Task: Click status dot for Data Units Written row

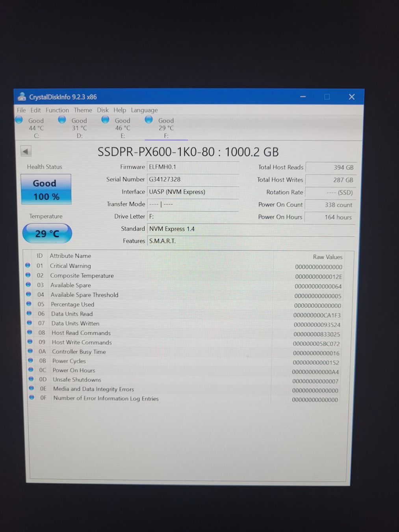Action: pyautogui.click(x=30, y=323)
